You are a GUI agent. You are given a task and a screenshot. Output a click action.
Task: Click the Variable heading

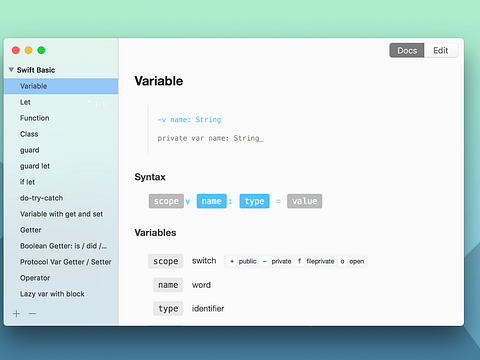click(159, 81)
